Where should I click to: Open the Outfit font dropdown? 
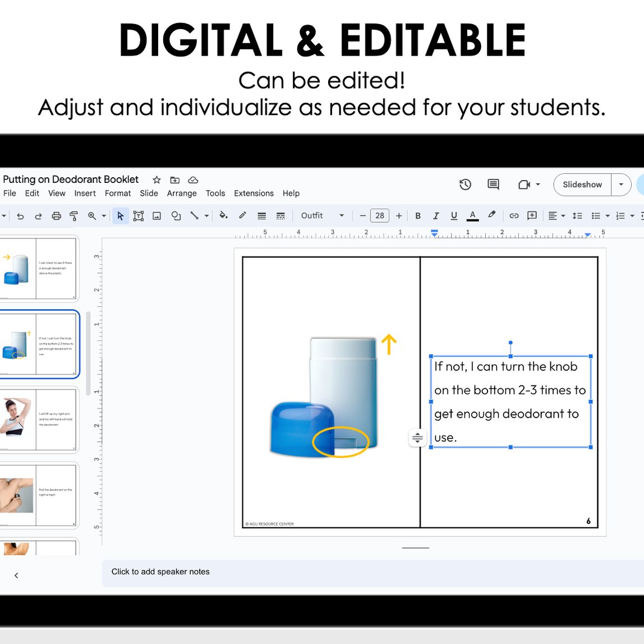322,215
